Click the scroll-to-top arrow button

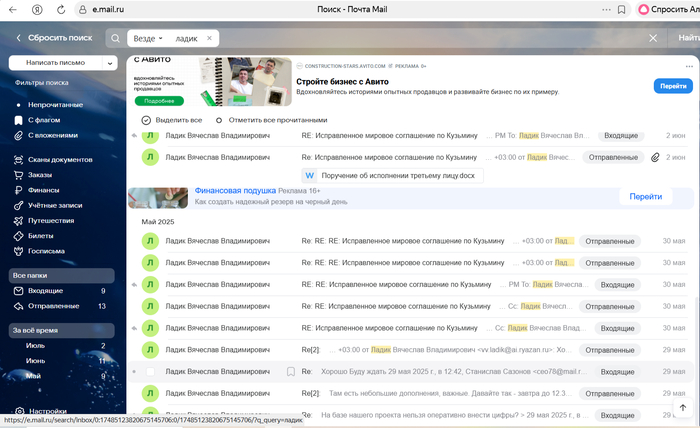pos(683,407)
